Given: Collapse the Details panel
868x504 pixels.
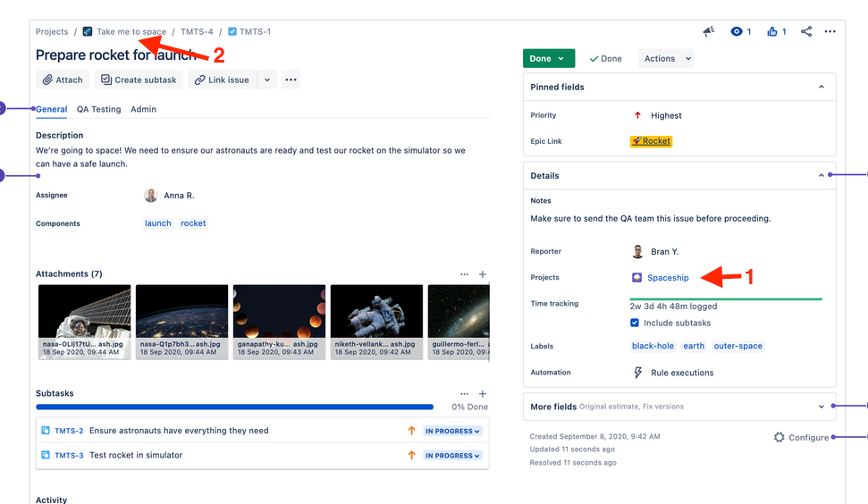Looking at the screenshot, I should tap(821, 175).
